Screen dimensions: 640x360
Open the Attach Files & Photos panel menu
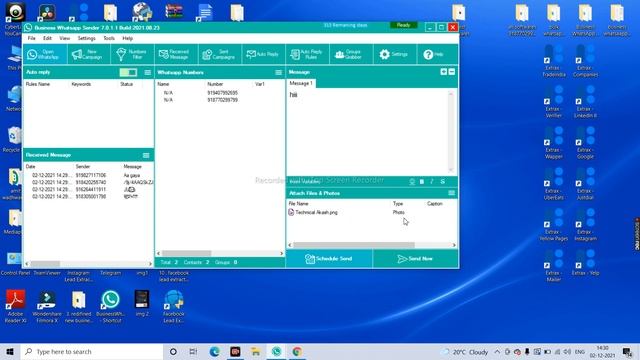tap(451, 193)
